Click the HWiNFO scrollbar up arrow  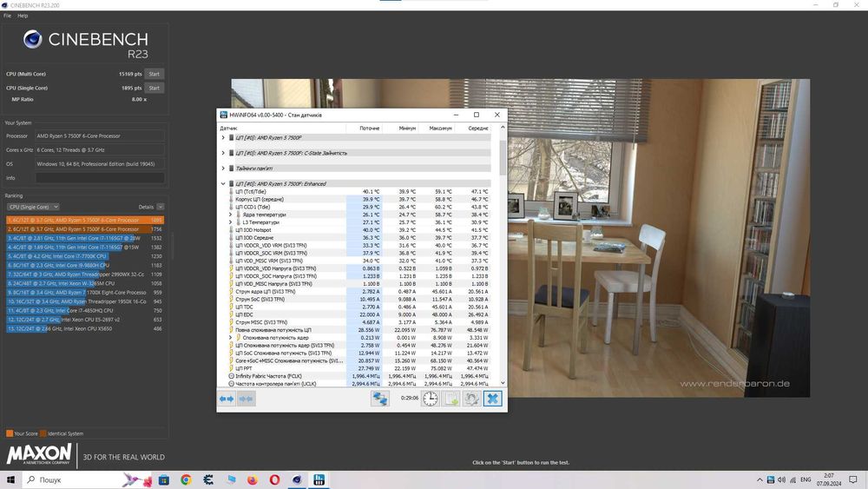click(503, 128)
